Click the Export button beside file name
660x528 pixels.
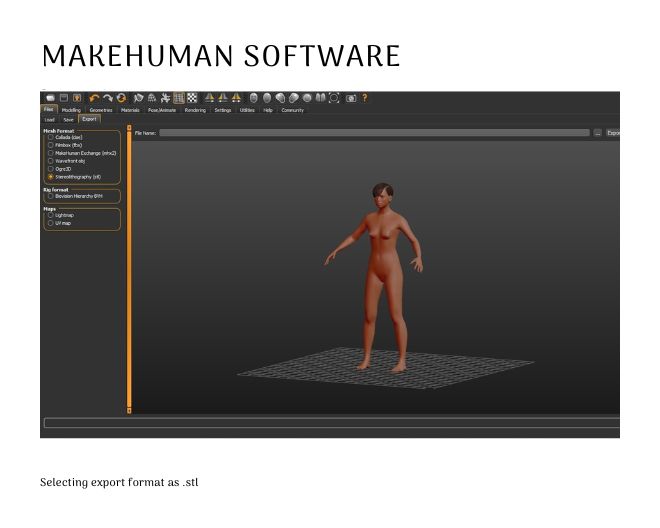[613, 133]
